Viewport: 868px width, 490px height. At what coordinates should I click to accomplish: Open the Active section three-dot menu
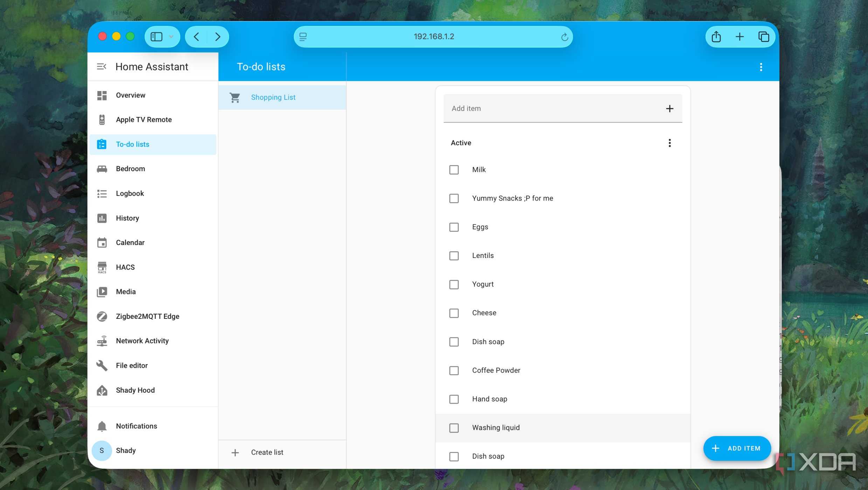click(x=669, y=143)
